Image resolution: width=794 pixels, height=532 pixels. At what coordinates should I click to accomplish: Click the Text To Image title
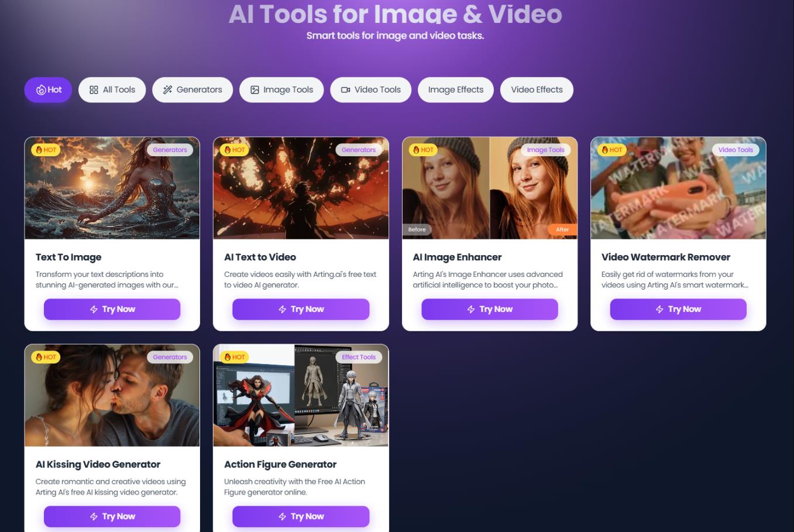68,257
